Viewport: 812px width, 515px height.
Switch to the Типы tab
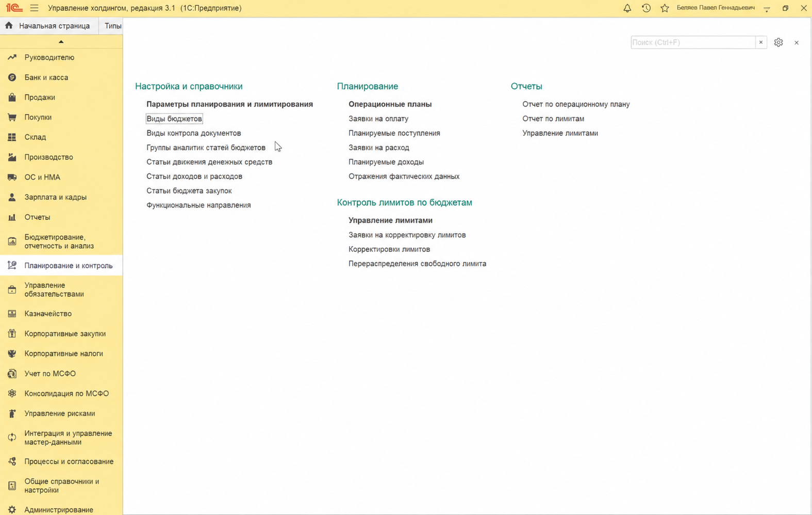pyautogui.click(x=113, y=26)
